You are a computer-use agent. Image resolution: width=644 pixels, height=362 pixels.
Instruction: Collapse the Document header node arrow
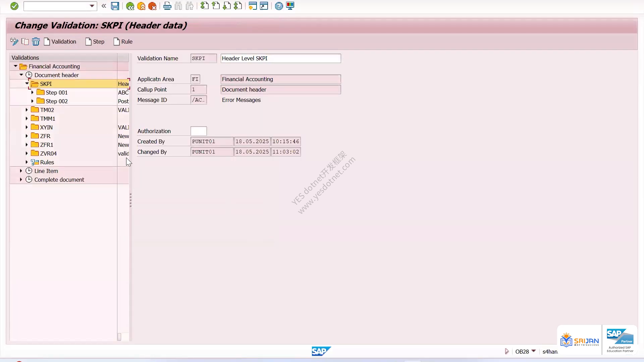click(21, 75)
